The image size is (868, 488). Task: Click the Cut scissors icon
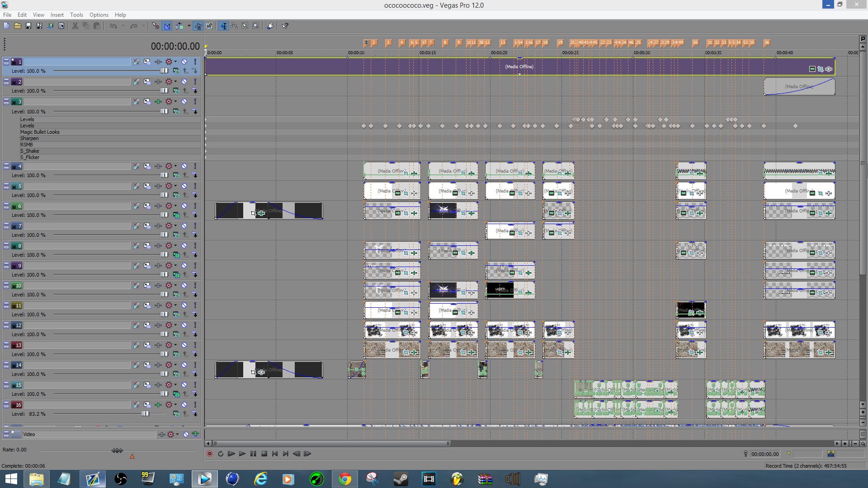(75, 26)
